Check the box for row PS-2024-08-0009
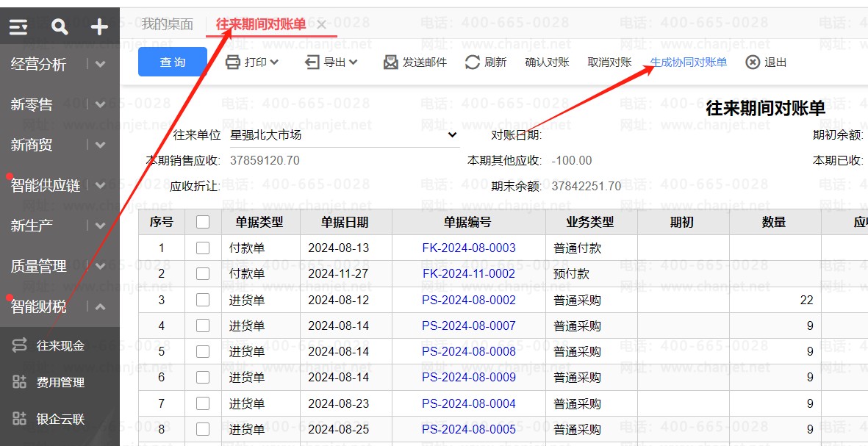The height and width of the screenshot is (446, 868). tap(203, 378)
